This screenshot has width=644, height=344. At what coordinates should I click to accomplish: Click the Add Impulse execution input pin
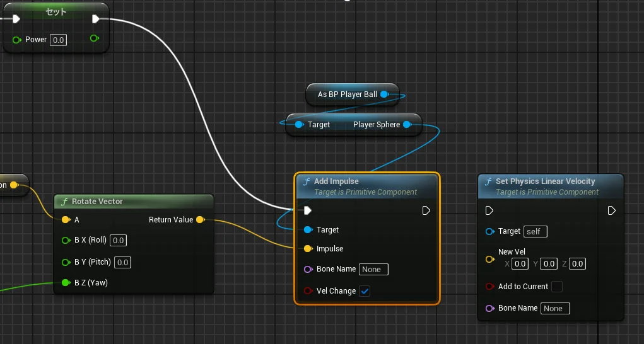coord(307,210)
